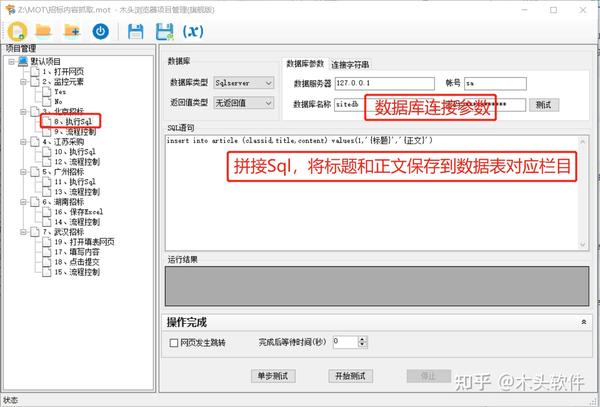The width and height of the screenshot is (600, 407).
Task: Select tree item 13、流程控制
Action: point(77,192)
